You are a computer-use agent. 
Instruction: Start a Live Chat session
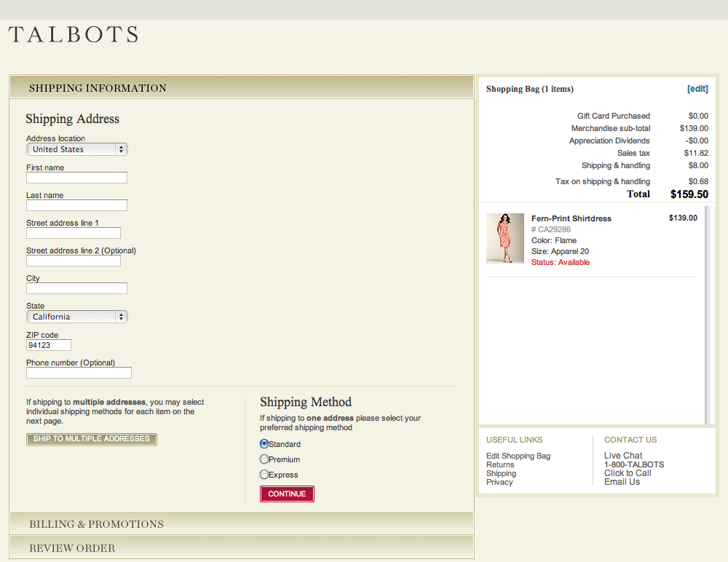pos(622,455)
